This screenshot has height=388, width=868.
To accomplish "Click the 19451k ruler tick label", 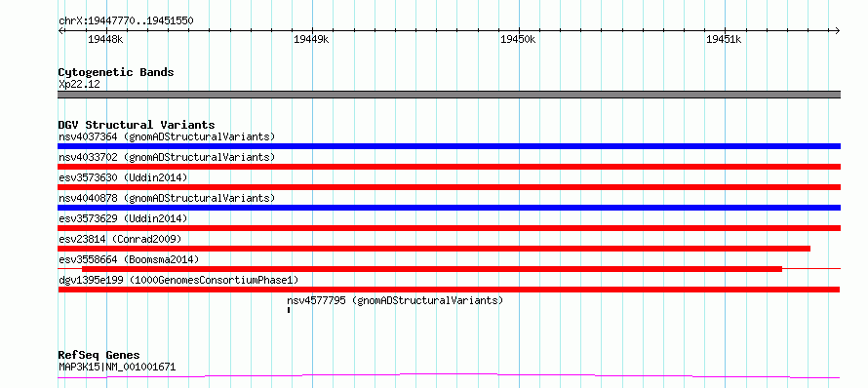I will (x=724, y=39).
